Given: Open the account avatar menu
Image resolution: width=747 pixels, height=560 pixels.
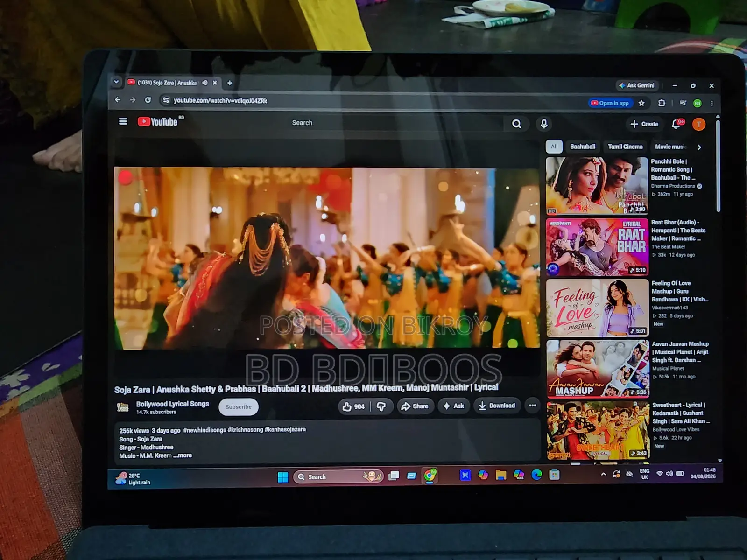Looking at the screenshot, I should click(698, 124).
